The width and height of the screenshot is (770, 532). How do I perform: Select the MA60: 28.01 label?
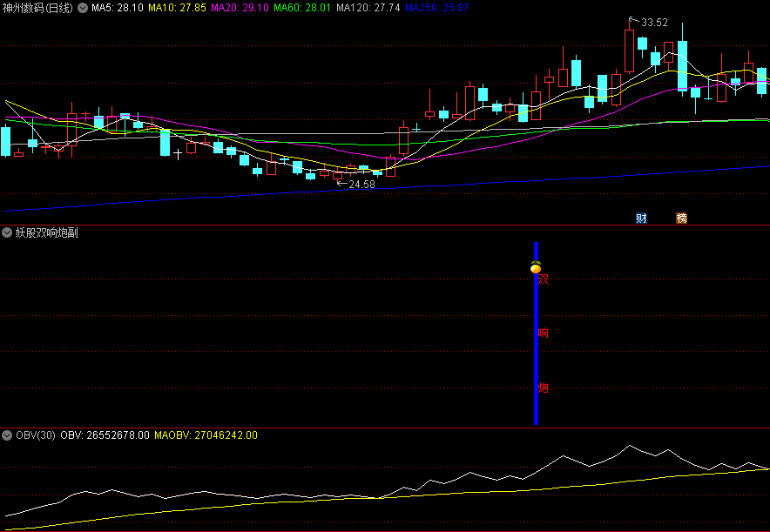tap(302, 8)
